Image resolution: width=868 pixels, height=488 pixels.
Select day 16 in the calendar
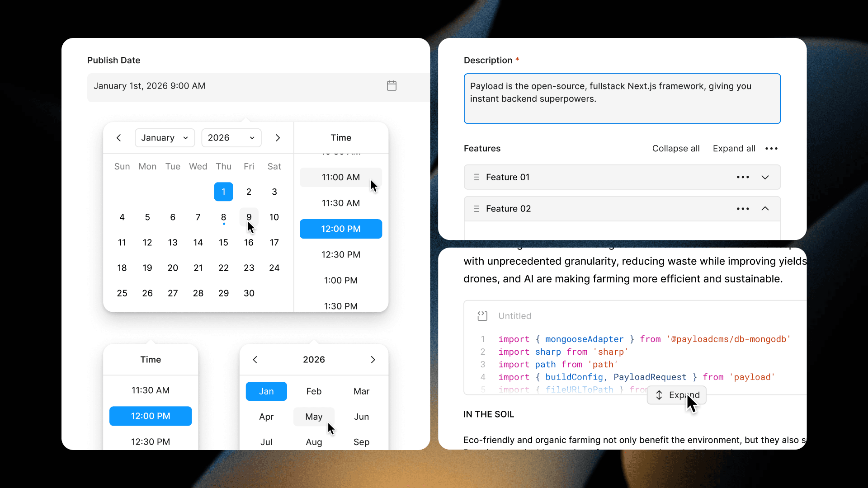point(249,243)
